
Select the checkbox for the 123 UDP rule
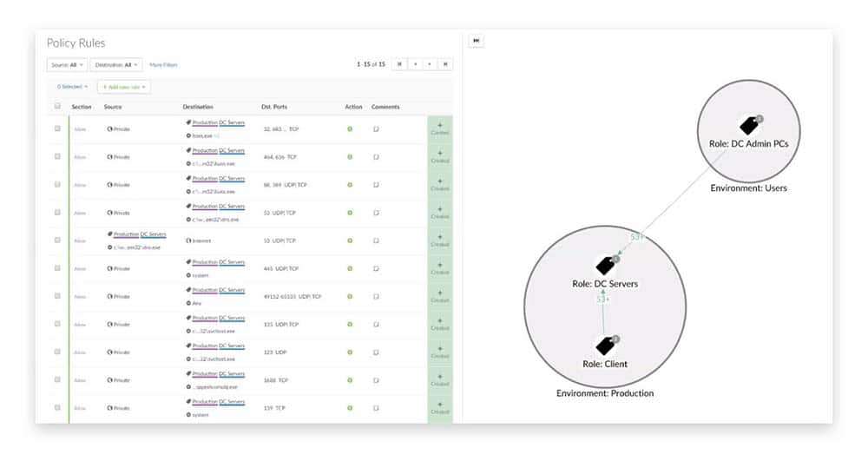[57, 352]
